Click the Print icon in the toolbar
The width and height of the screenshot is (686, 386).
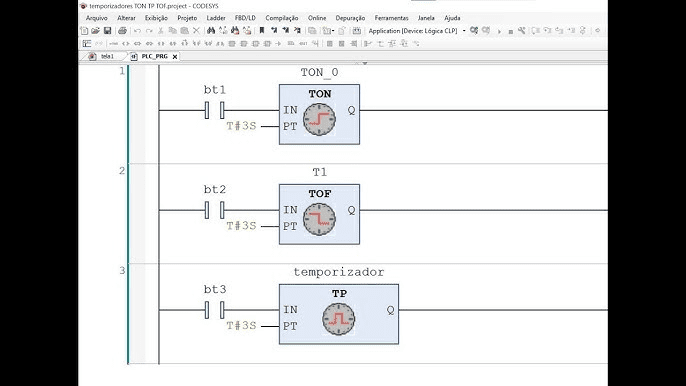click(122, 31)
